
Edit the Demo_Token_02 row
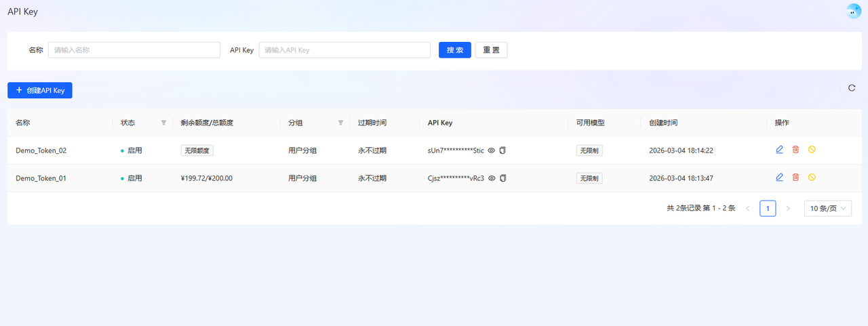pyautogui.click(x=779, y=150)
